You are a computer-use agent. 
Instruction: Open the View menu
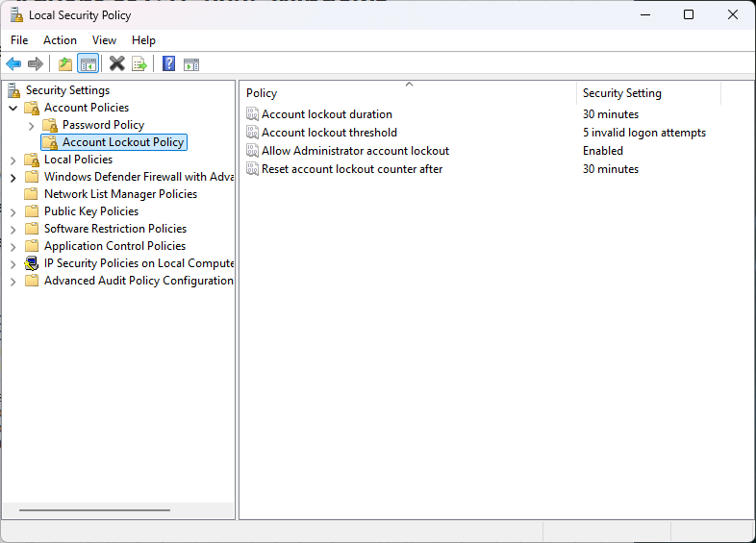pos(104,40)
